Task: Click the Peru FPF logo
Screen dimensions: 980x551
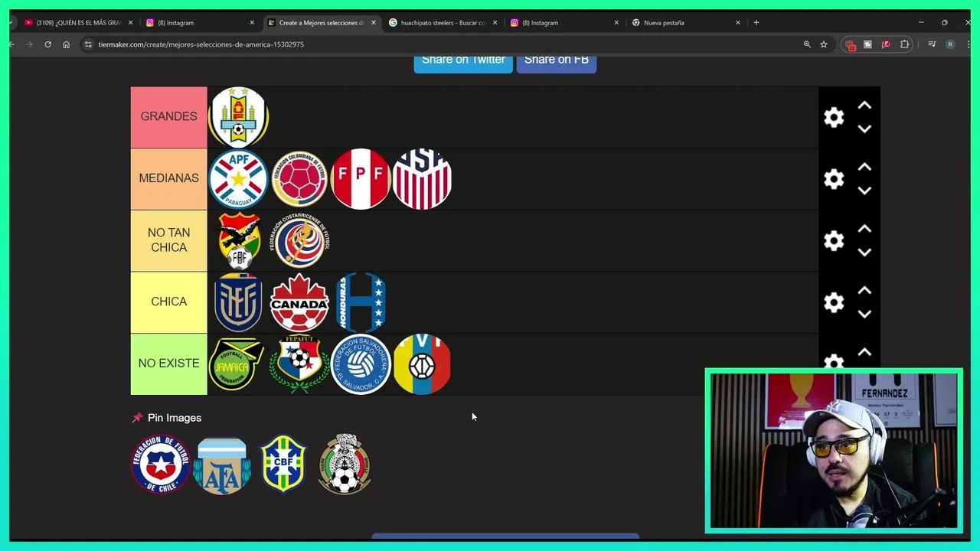Action: coord(361,179)
